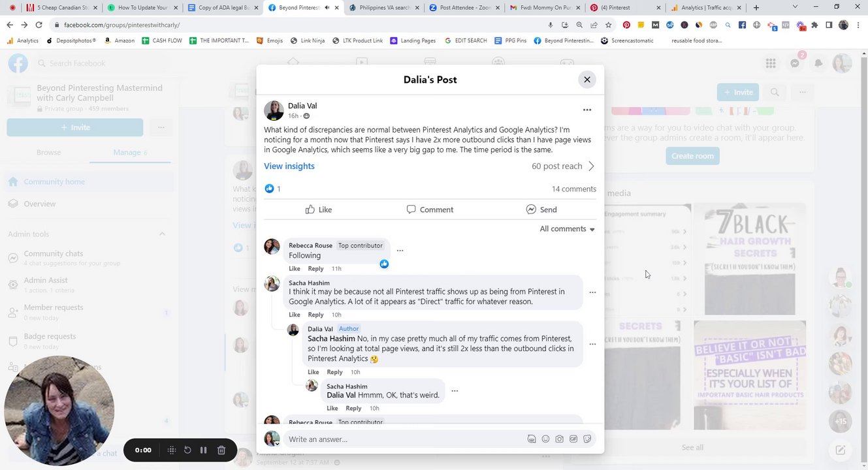
Task: Open the Chrome extensions puzzle menu
Action: 814,25
